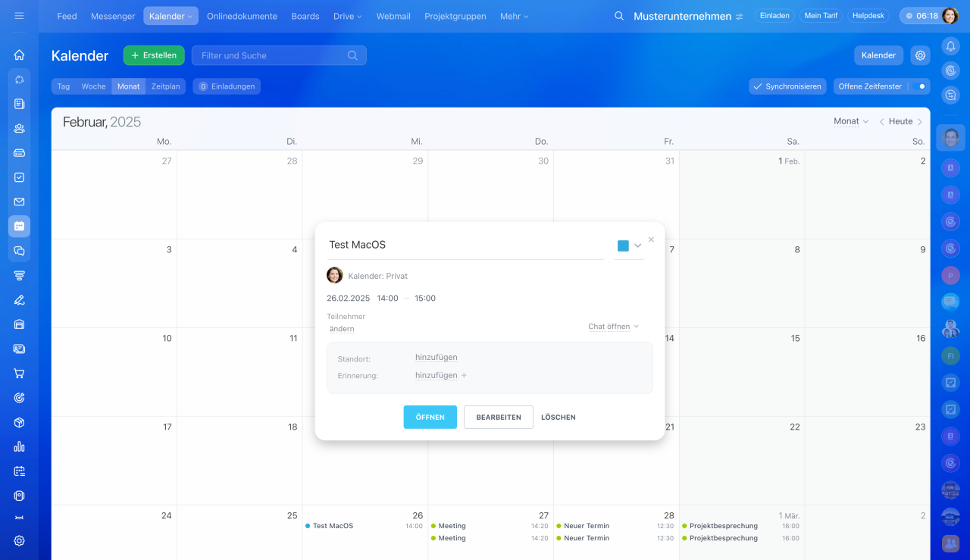Image resolution: width=970 pixels, height=560 pixels.
Task: Open the box cube icon in left sidebar
Action: [x=19, y=422]
